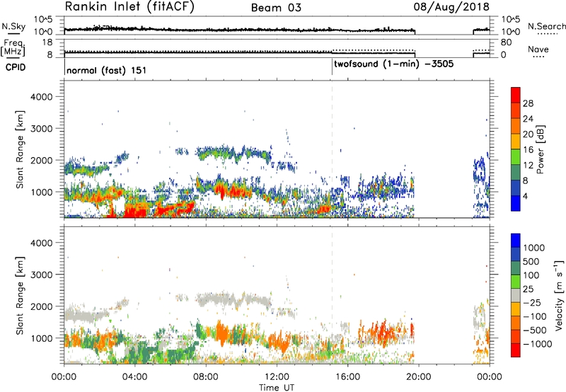This screenshot has height=392, width=566.
Task: Click the date "08/Aug/2018"
Action: [451, 6]
